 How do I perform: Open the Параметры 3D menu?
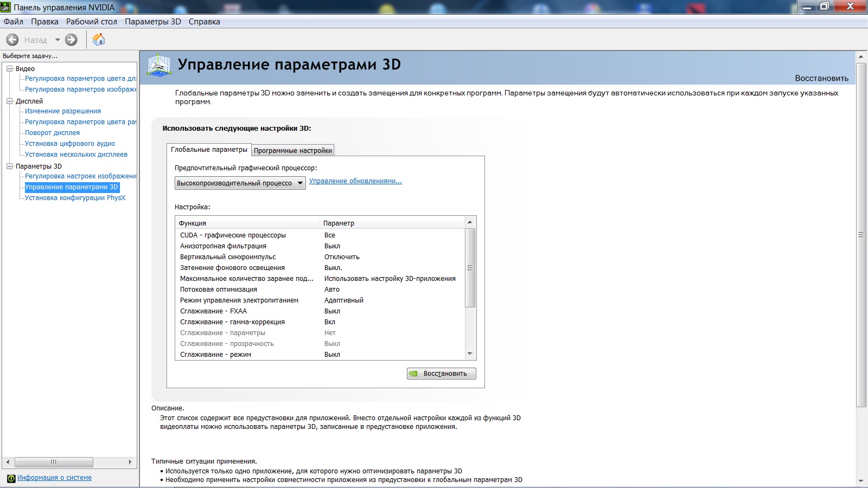(x=153, y=22)
